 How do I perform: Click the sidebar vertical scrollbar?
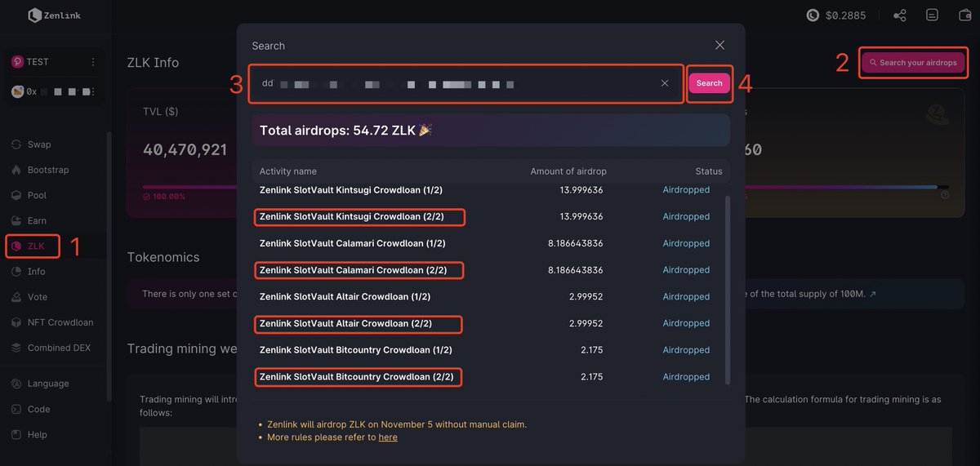pos(109,265)
